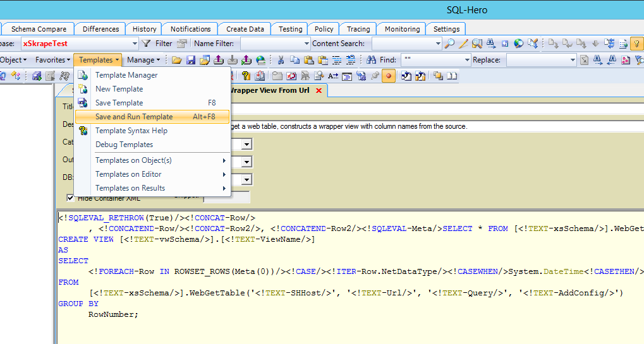Open the Settings tab
This screenshot has width=644, height=344.
click(x=446, y=29)
